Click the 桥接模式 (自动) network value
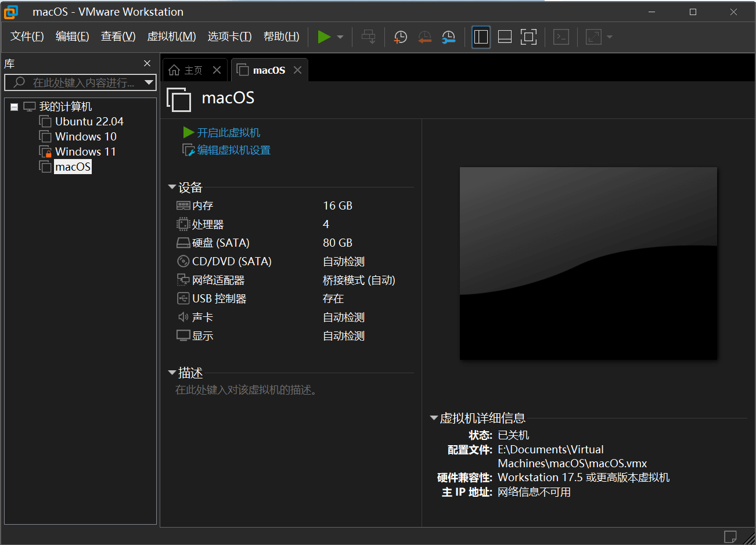The height and width of the screenshot is (545, 756). click(x=359, y=280)
